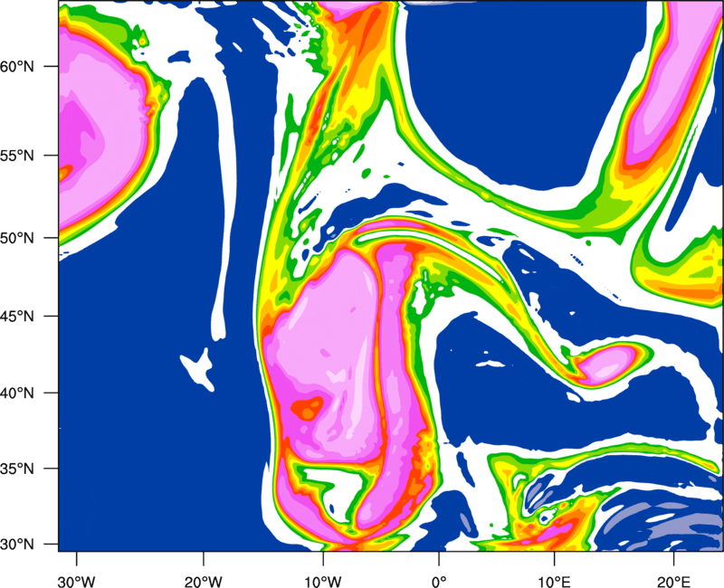Click the 30°W longitude label
The image size is (724, 588).
tap(77, 582)
